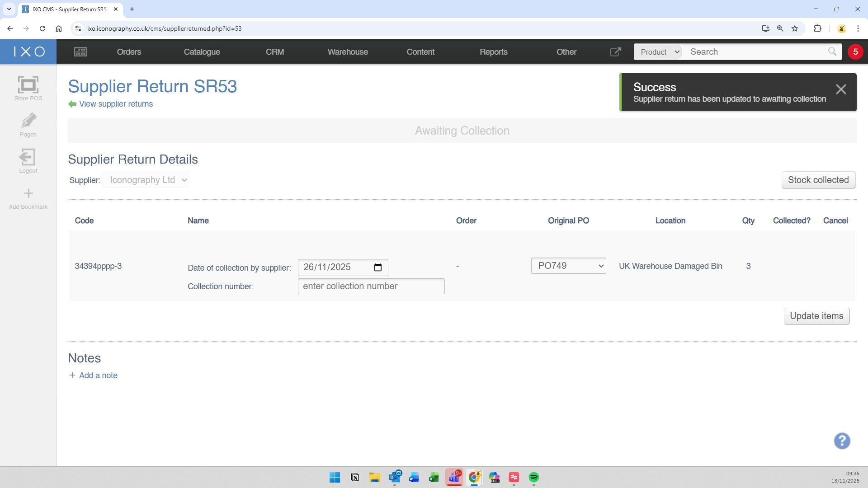This screenshot has width=868, height=488.
Task: Click the Add Bookmark plus icon
Action: pos(28,194)
